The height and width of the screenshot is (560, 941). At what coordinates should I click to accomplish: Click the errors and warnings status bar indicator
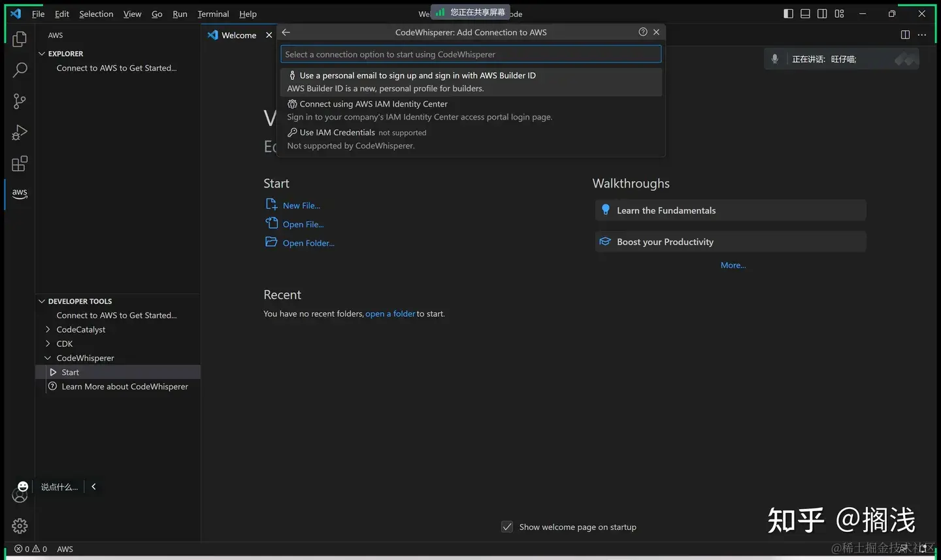point(31,549)
